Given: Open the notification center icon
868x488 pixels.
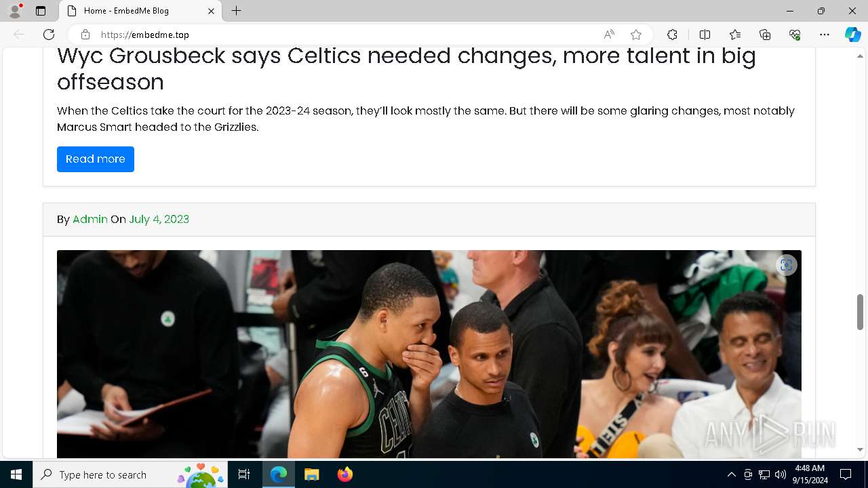Looking at the screenshot, I should click(x=846, y=474).
